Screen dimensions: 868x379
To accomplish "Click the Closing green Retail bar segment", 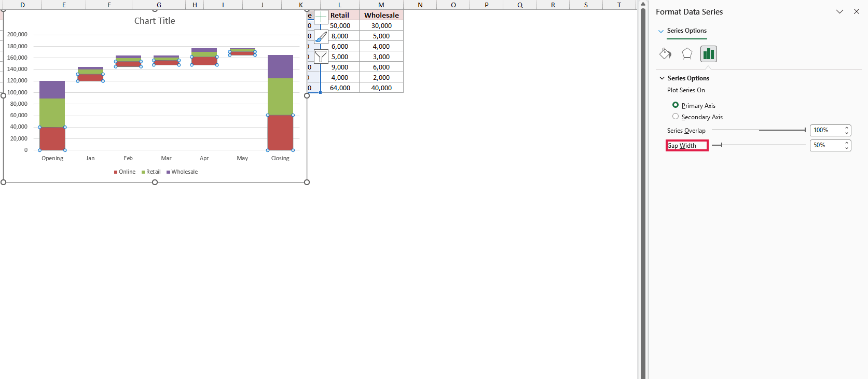I will (280, 96).
